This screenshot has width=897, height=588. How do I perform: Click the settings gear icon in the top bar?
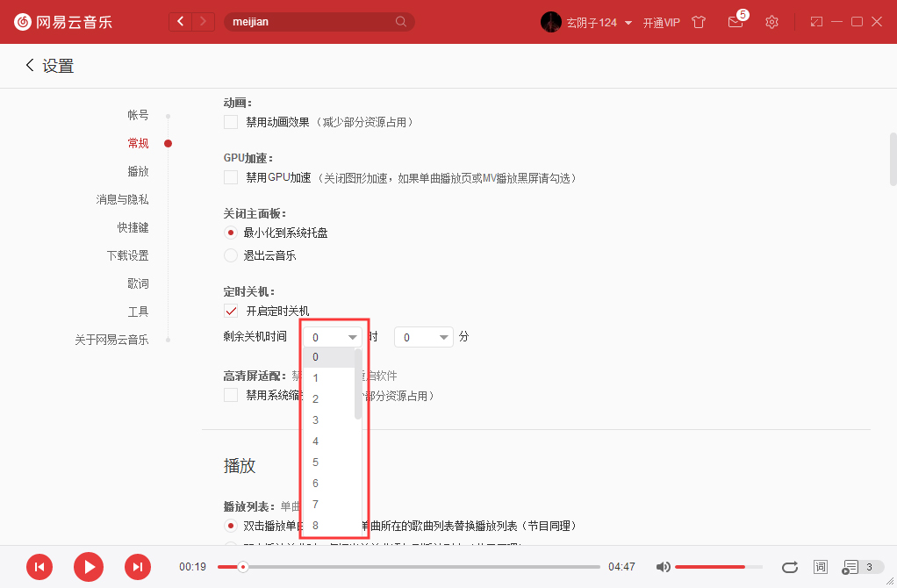[771, 22]
